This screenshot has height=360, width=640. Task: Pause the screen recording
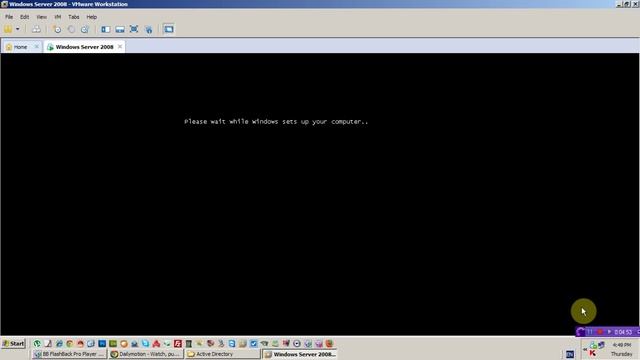pos(590,332)
